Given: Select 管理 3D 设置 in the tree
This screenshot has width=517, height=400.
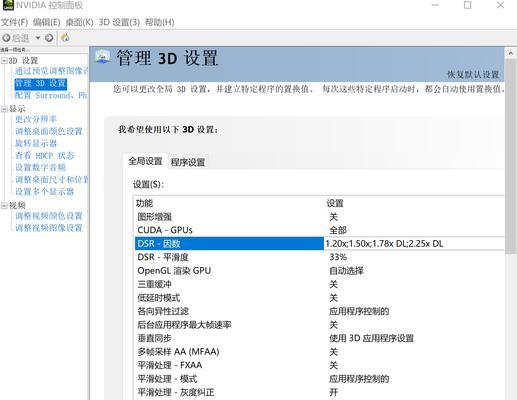Looking at the screenshot, I should 41,83.
